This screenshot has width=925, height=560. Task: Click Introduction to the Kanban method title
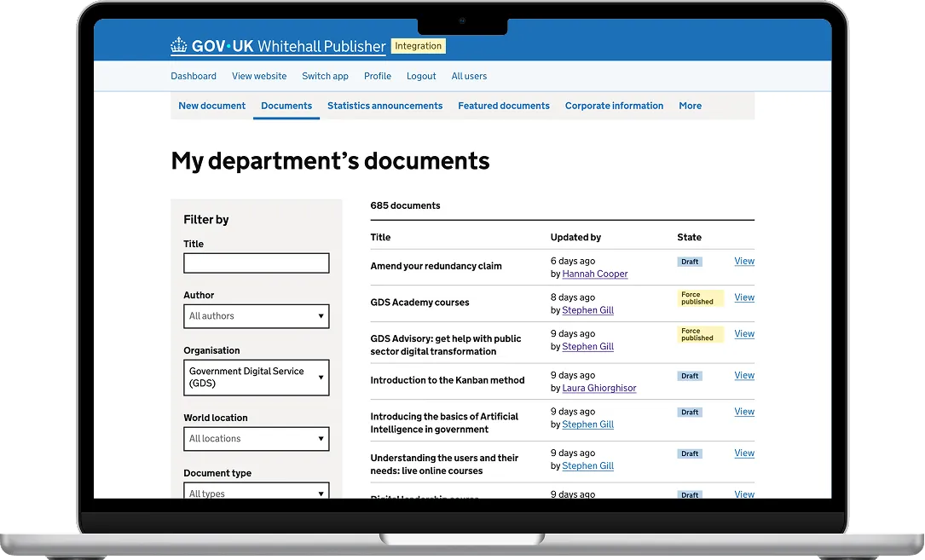448,381
